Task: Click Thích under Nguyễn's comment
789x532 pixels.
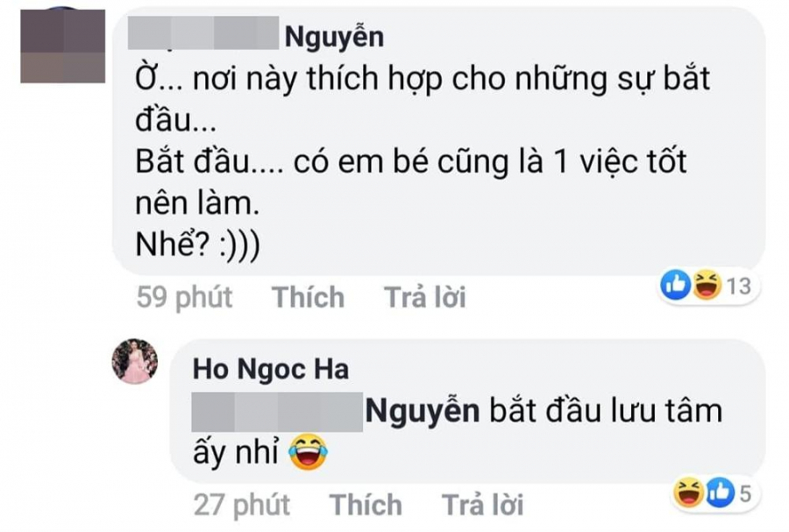Action: pos(309,297)
